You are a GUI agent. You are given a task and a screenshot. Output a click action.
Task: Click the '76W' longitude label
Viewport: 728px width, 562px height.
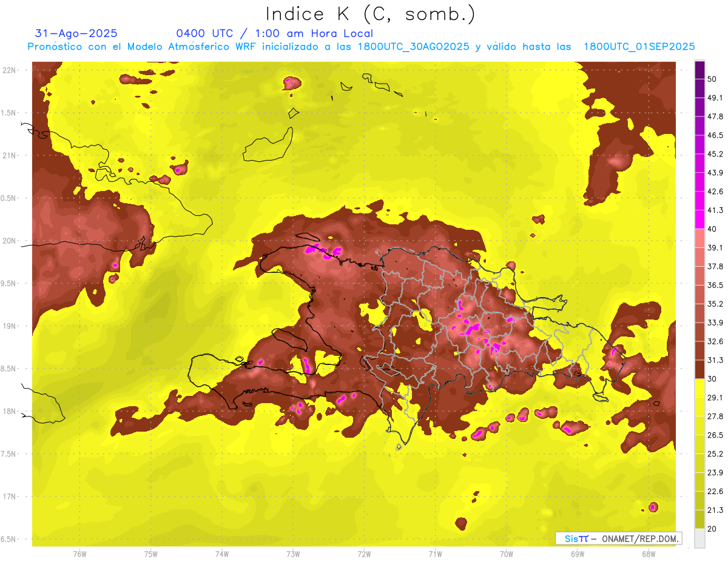(x=79, y=554)
